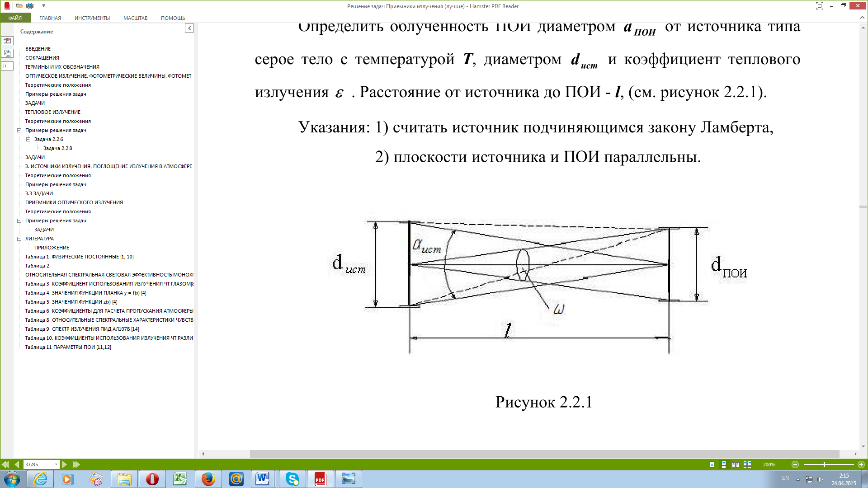Click the Open file icon in title bar
Screen dimensions: 868x488
coord(19,6)
